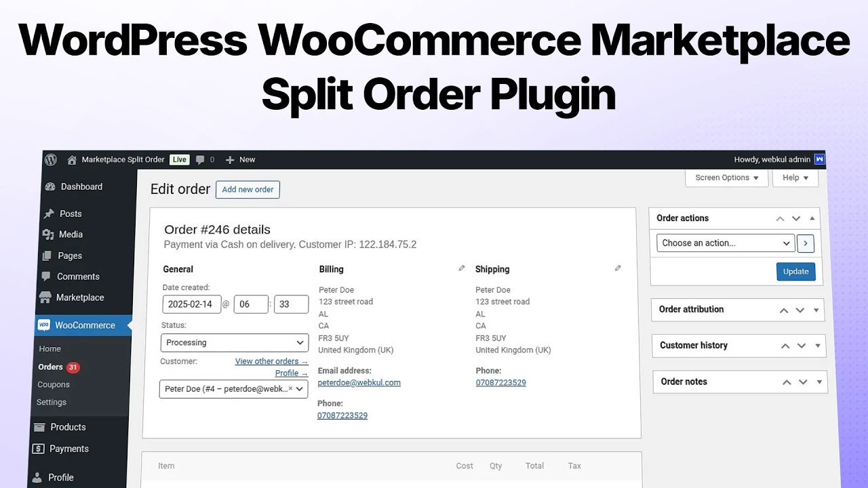The image size is (868, 488).
Task: Open the comments bubble icon in admin bar
Action: click(200, 160)
